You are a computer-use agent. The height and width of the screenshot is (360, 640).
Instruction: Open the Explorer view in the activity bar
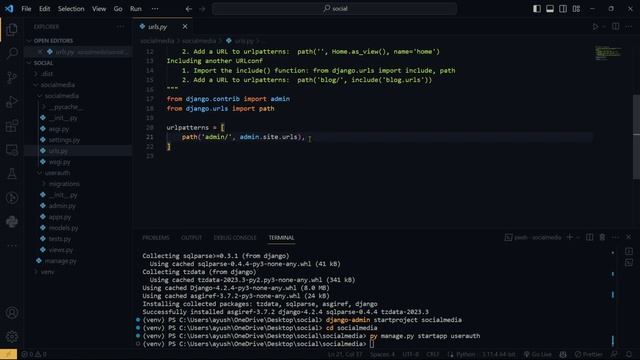[x=12, y=29]
